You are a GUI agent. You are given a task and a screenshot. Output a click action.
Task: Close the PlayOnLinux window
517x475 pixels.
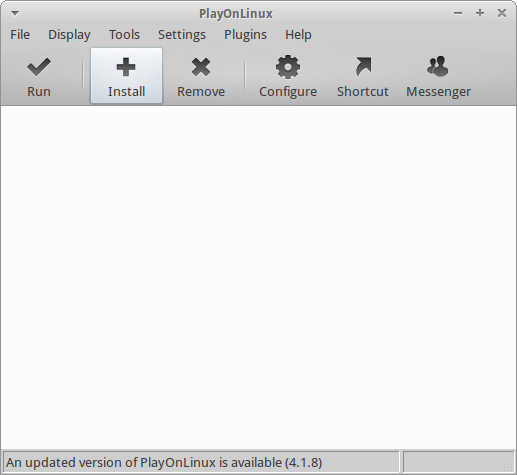pos(502,13)
